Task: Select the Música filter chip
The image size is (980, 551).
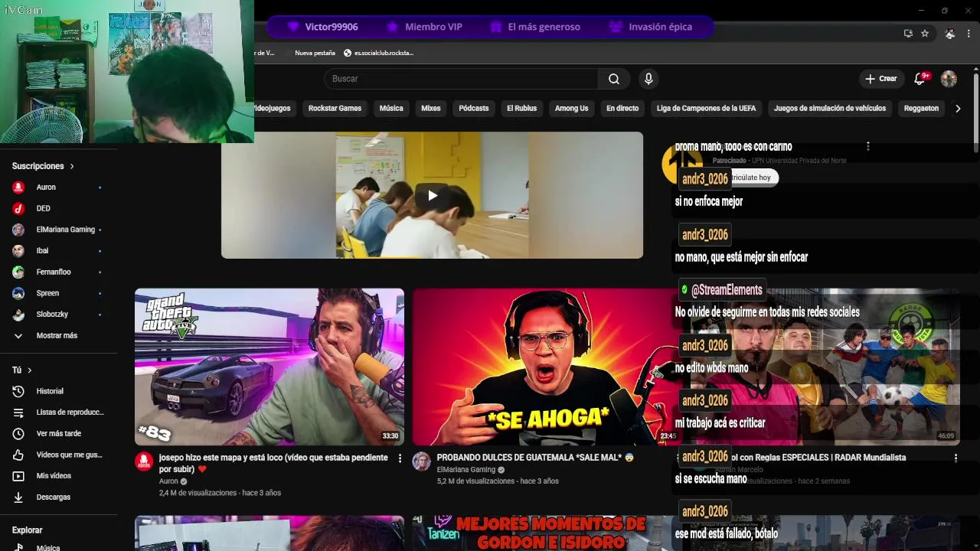Action: pos(391,109)
